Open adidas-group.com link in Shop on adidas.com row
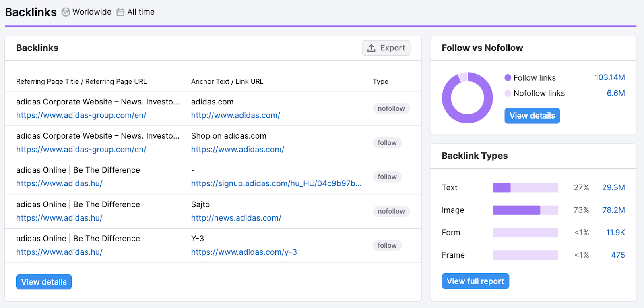This screenshot has height=308, width=644. (x=81, y=150)
